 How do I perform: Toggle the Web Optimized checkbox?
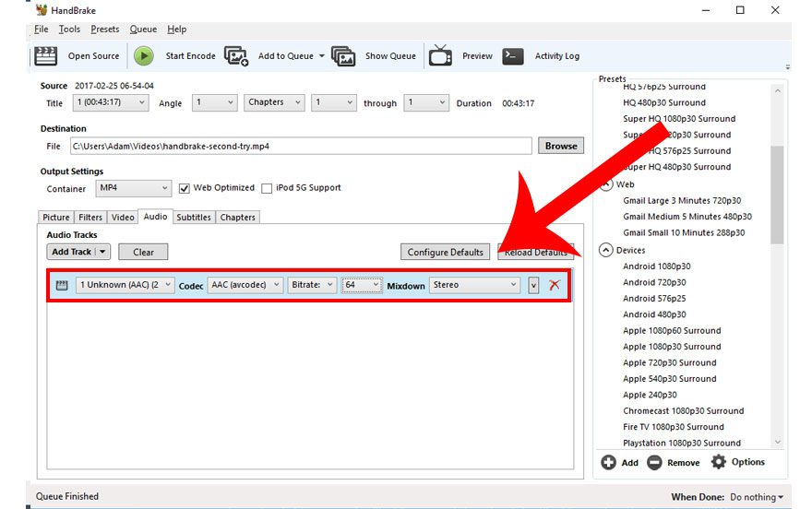pyautogui.click(x=184, y=188)
